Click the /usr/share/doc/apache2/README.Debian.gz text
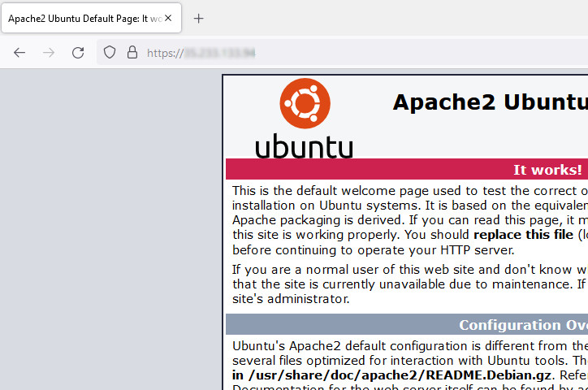The height and width of the screenshot is (390, 588). click(x=400, y=375)
